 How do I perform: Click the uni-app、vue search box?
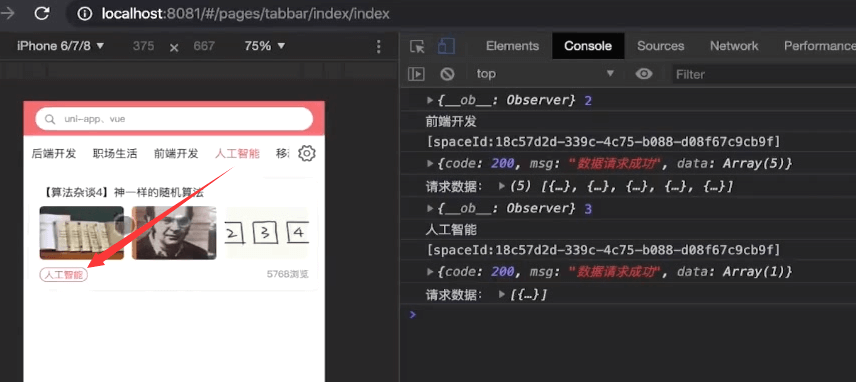coord(174,119)
